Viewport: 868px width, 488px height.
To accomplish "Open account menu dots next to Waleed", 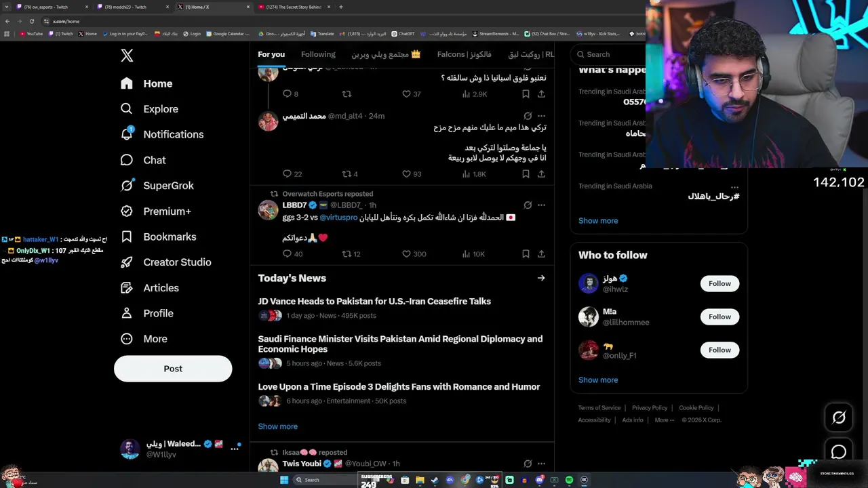I will tap(235, 449).
